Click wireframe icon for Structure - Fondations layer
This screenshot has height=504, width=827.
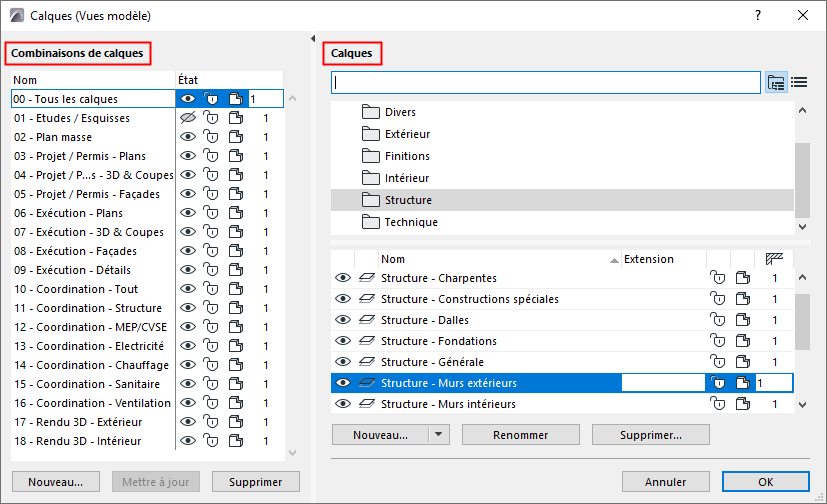point(366,341)
